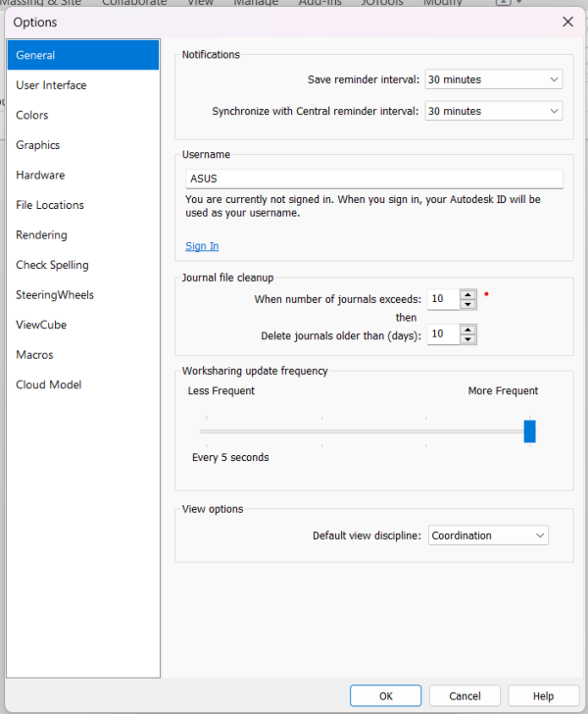
Task: Select the ViewCube category
Action: [41, 325]
